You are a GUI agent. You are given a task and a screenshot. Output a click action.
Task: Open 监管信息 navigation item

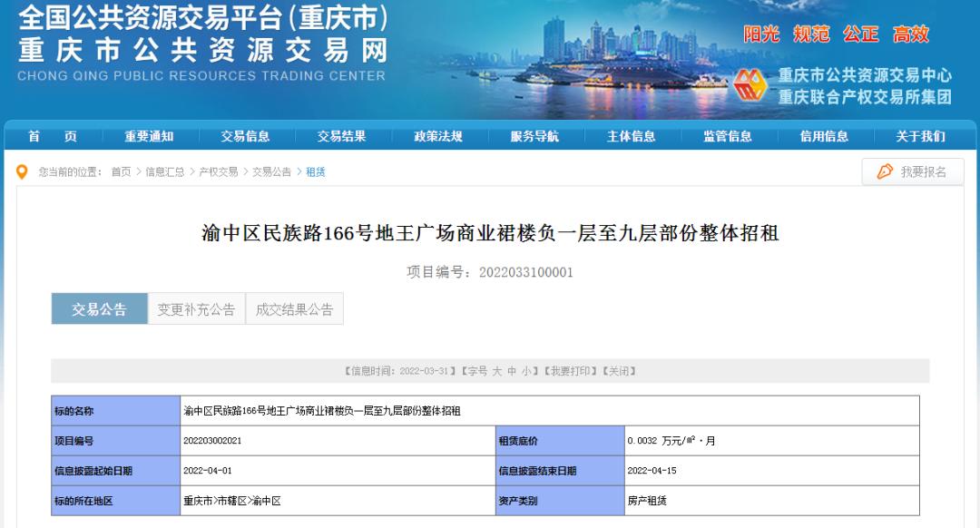click(728, 136)
